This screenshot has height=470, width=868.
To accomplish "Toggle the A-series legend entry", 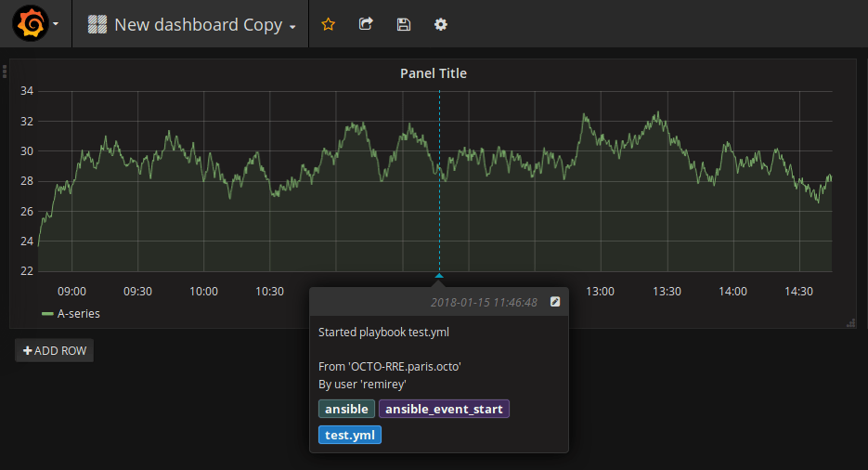I will (x=79, y=314).
